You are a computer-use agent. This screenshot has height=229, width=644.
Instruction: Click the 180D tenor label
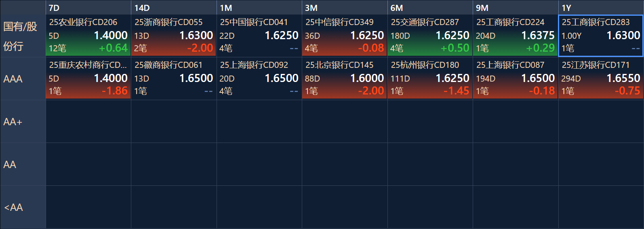400,36
